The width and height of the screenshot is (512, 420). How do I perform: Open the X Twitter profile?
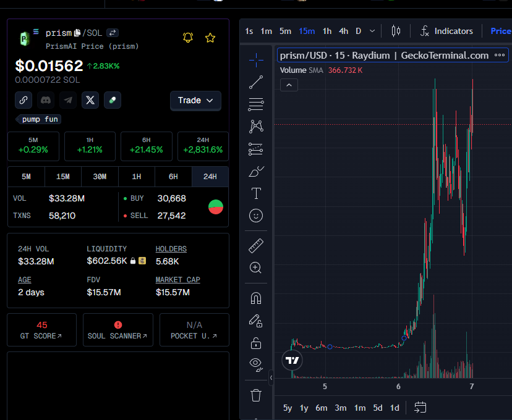coord(90,100)
